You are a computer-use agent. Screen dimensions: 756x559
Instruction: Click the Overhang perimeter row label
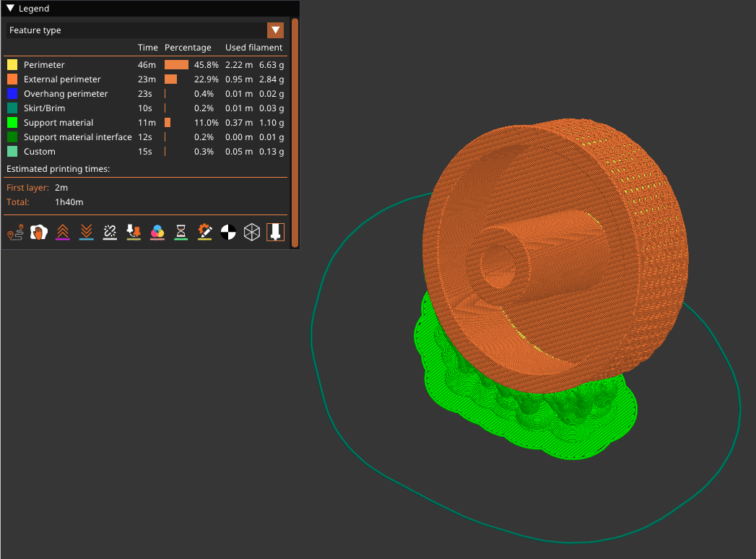pyautogui.click(x=66, y=94)
